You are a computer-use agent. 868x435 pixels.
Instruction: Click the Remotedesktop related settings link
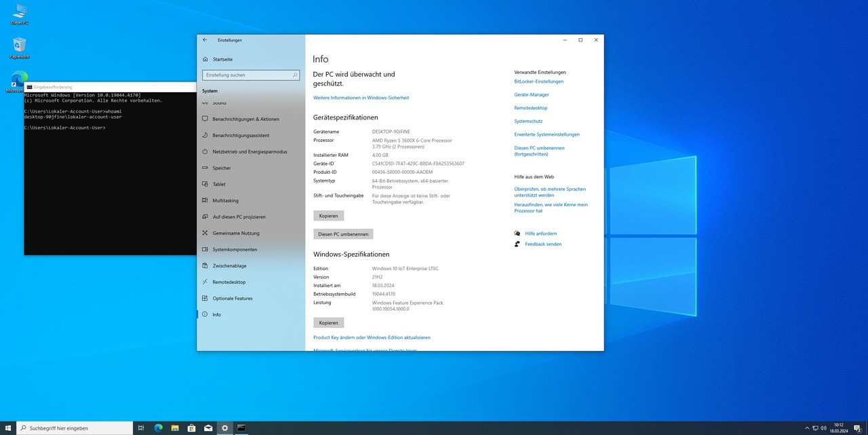[x=531, y=108]
